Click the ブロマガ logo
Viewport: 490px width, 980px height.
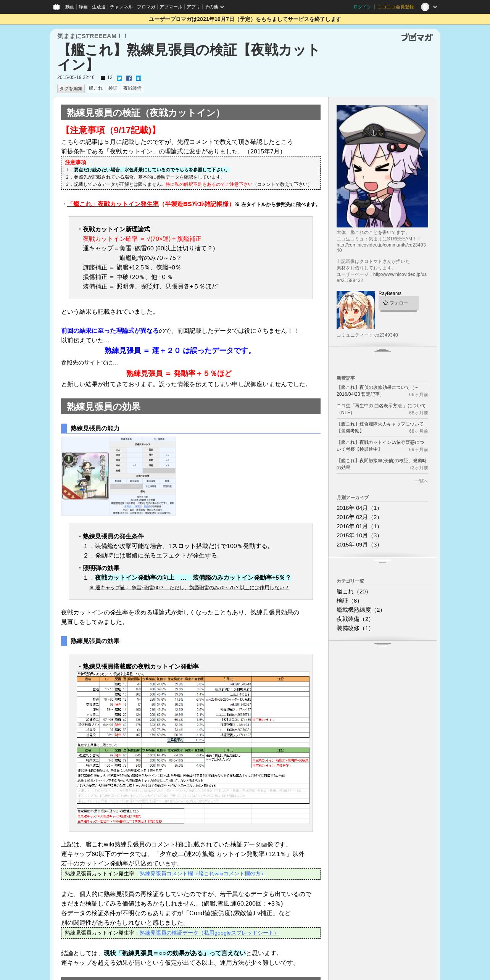[417, 37]
